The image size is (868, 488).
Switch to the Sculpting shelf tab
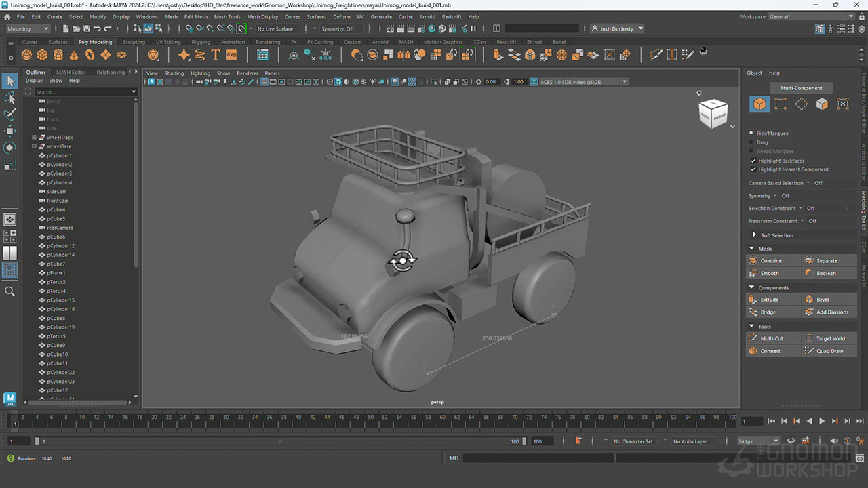tap(134, 42)
